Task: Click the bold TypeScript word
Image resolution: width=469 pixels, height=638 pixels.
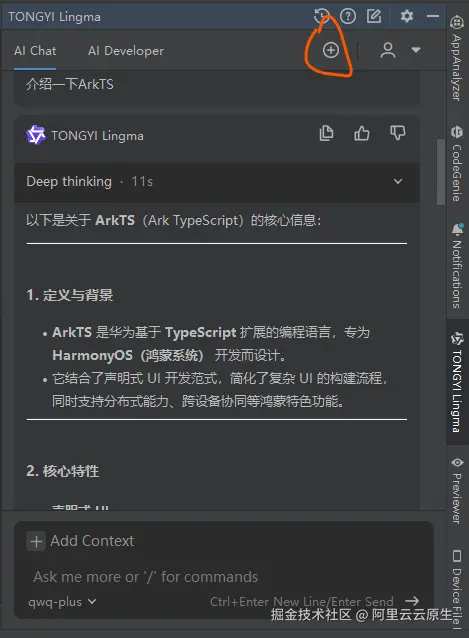Action: (x=201, y=332)
